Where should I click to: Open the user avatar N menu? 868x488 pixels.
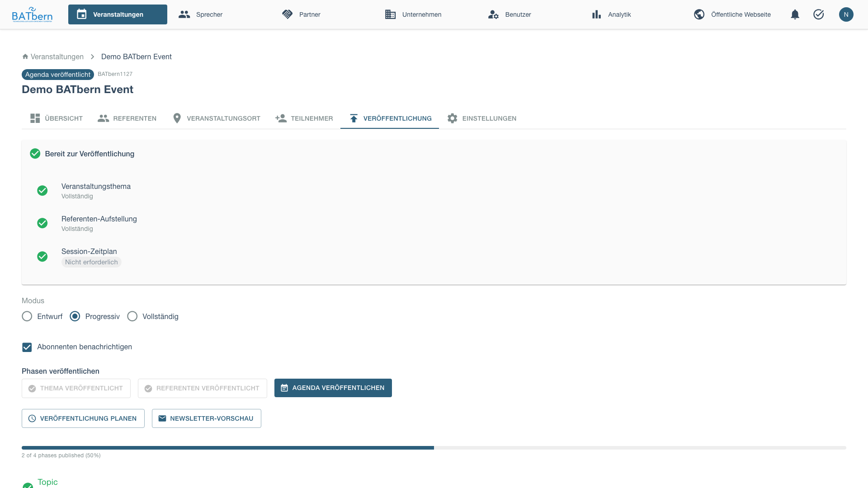coord(846,14)
